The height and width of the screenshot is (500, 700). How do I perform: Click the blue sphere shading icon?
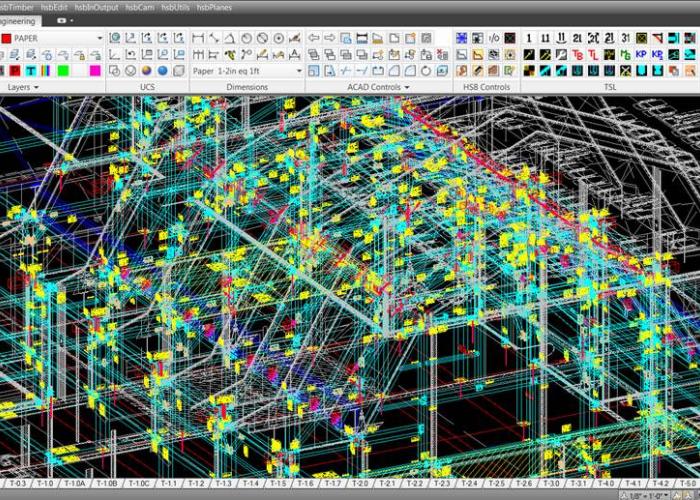[162, 71]
